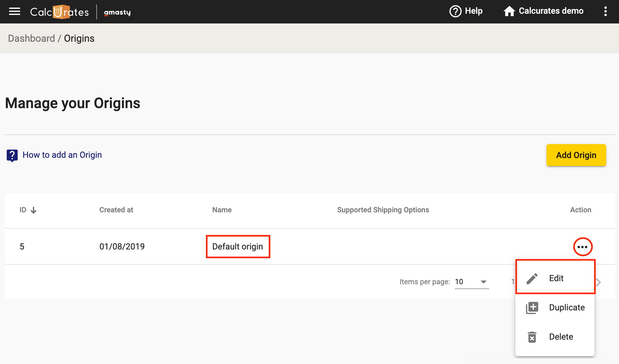The image size is (619, 364).
Task: Click the trash Delete icon
Action: [x=532, y=337]
